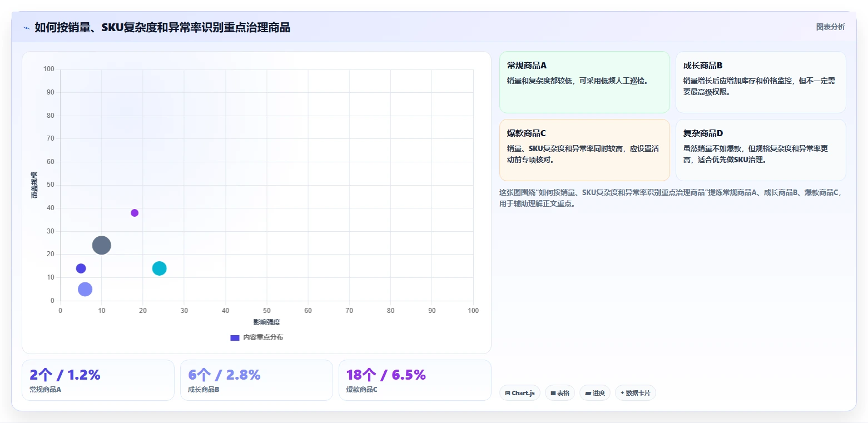Click the lightning icon beside the title
The height and width of the screenshot is (423, 868).
coord(26,28)
